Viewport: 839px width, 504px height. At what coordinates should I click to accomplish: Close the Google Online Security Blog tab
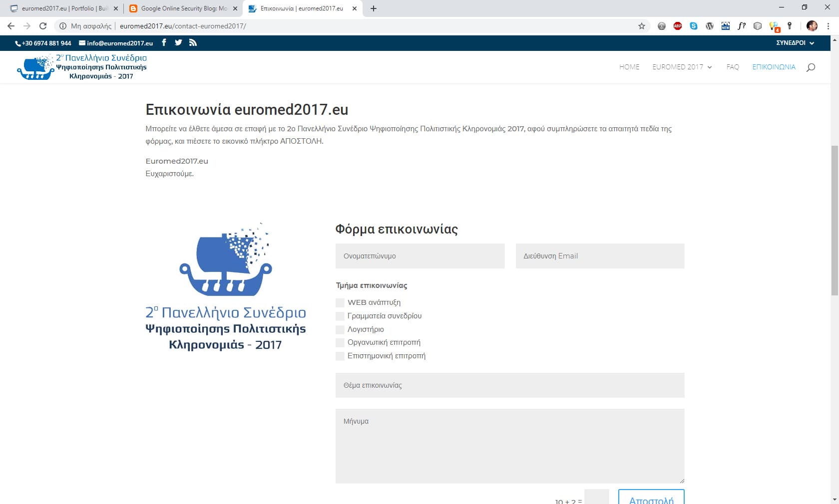click(235, 8)
